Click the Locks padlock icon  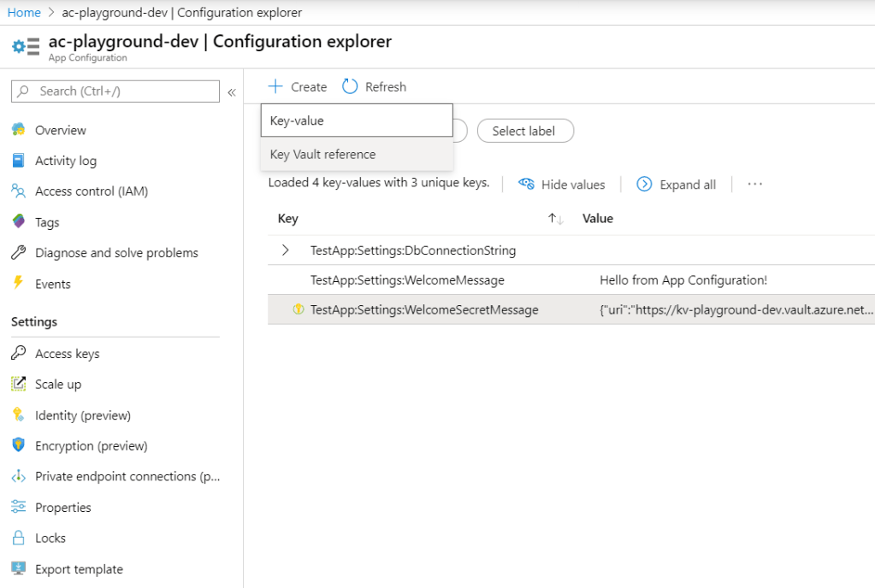18,538
